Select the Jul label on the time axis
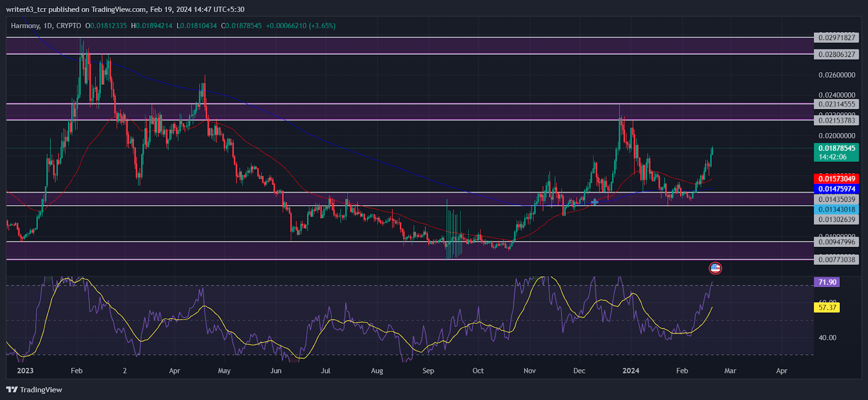Viewport: 868px width, 400px height. pos(326,371)
